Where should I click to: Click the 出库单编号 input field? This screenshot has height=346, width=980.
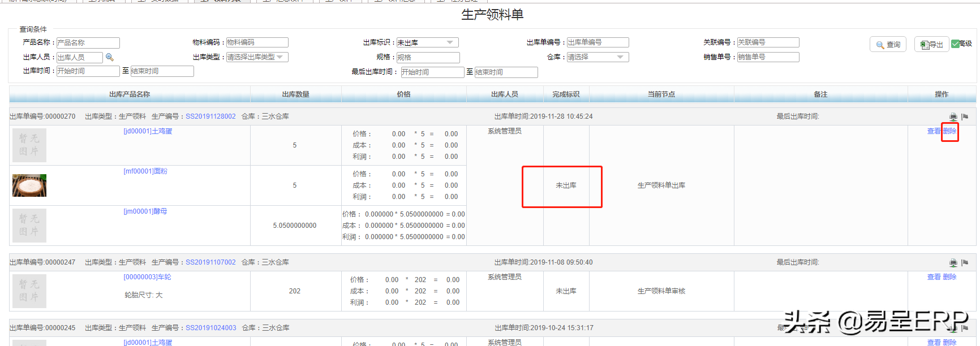[598, 42]
